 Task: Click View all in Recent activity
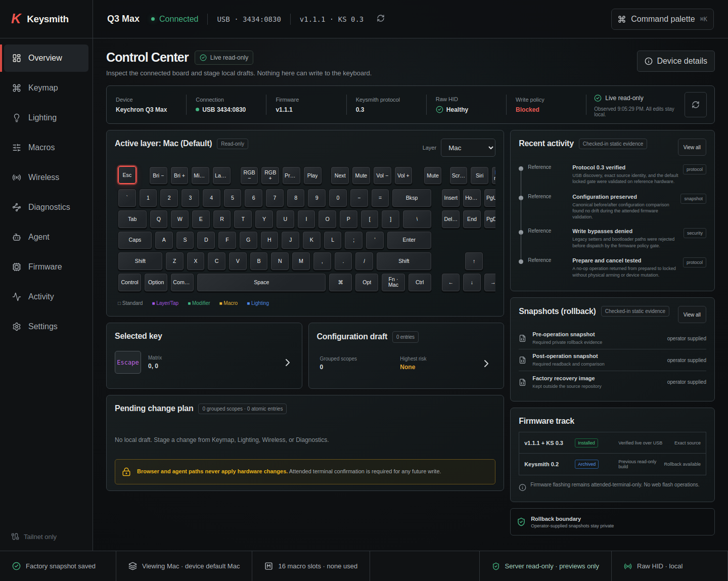[692, 147]
